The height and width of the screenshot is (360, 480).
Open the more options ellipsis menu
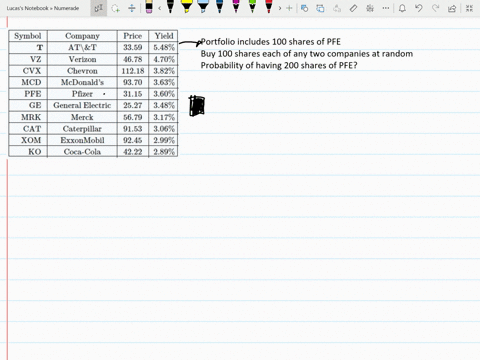386,8
